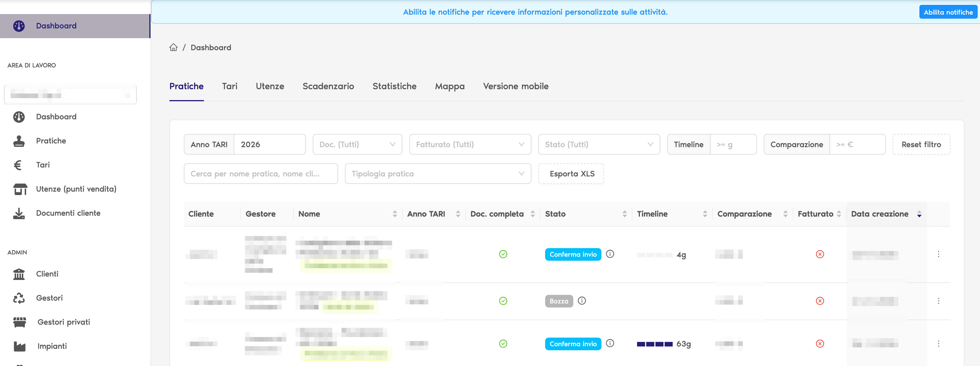980x366 pixels.
Task: Sort table by Data creazione column
Action: click(886, 214)
